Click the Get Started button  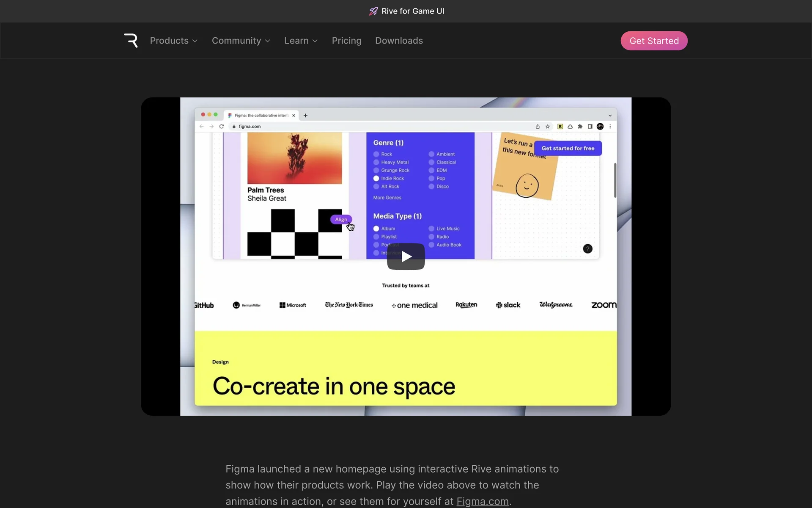click(x=654, y=41)
